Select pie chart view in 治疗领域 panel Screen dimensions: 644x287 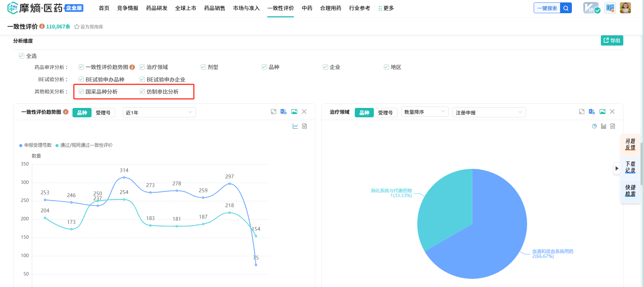click(x=594, y=126)
